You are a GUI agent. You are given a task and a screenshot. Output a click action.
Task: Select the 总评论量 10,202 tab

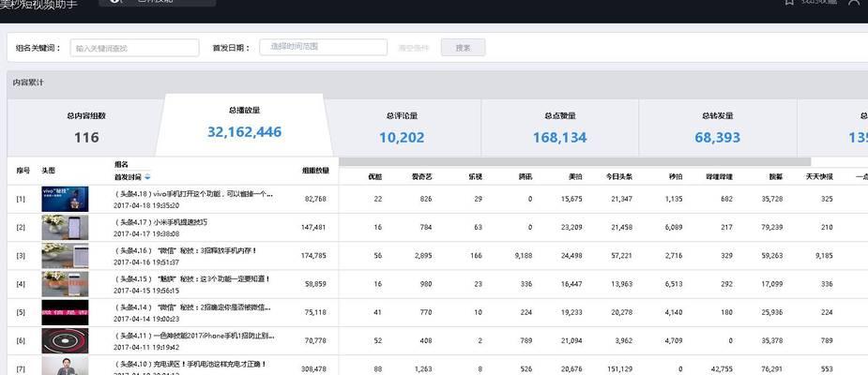click(x=402, y=127)
